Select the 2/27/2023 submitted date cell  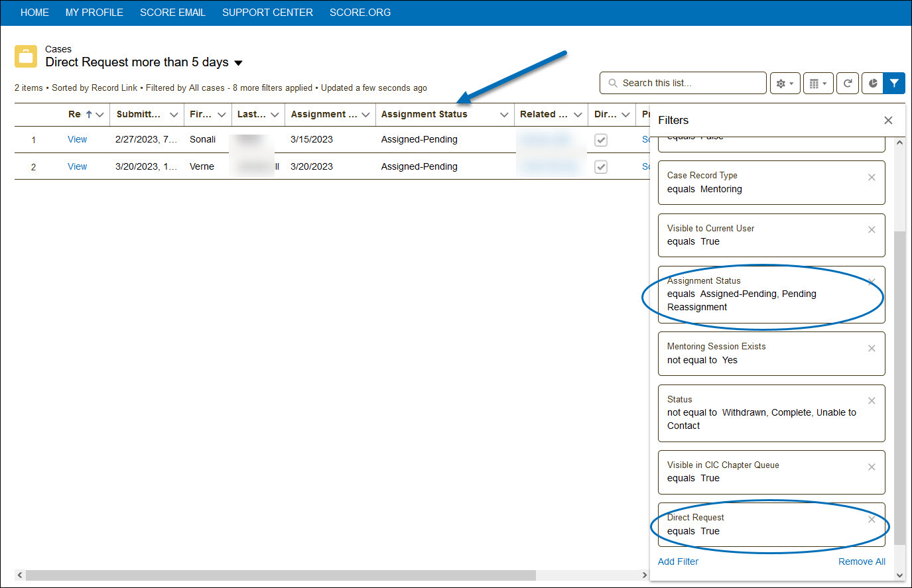(x=146, y=139)
